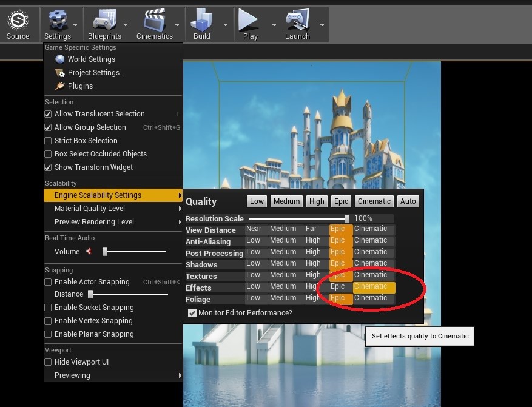Viewport: 532px width, 407px height.
Task: Set View Distance to Far
Action: 316,229
